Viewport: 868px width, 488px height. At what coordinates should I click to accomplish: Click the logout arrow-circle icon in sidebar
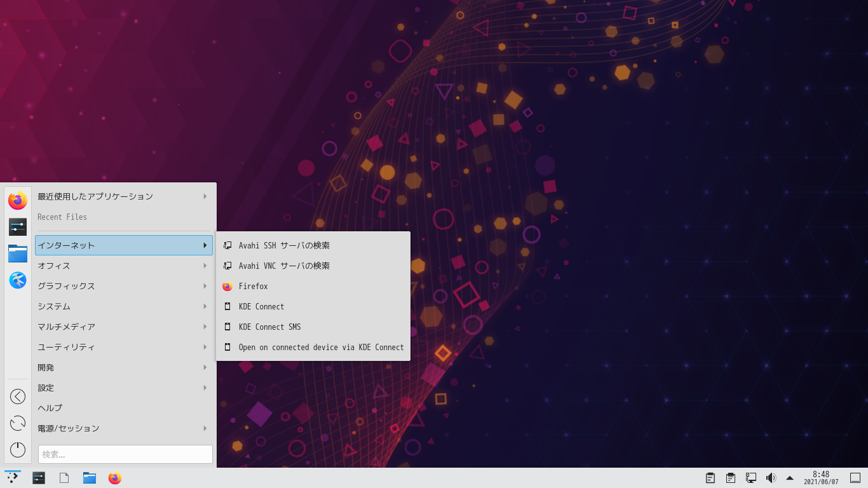click(x=18, y=396)
